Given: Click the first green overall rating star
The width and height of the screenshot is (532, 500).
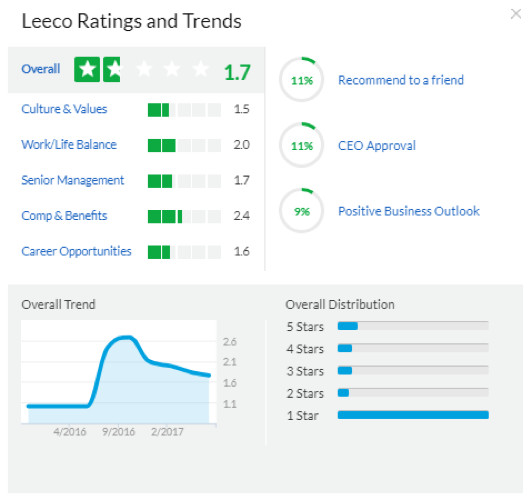Looking at the screenshot, I should [87, 70].
